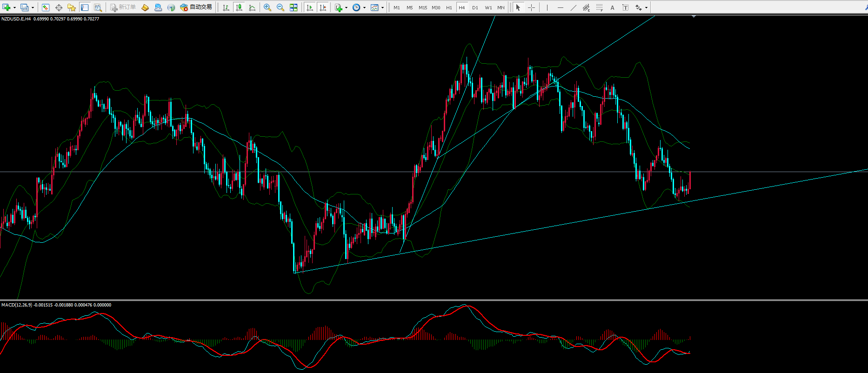
Task: Click the 自动交易 auto trading button
Action: pos(196,7)
